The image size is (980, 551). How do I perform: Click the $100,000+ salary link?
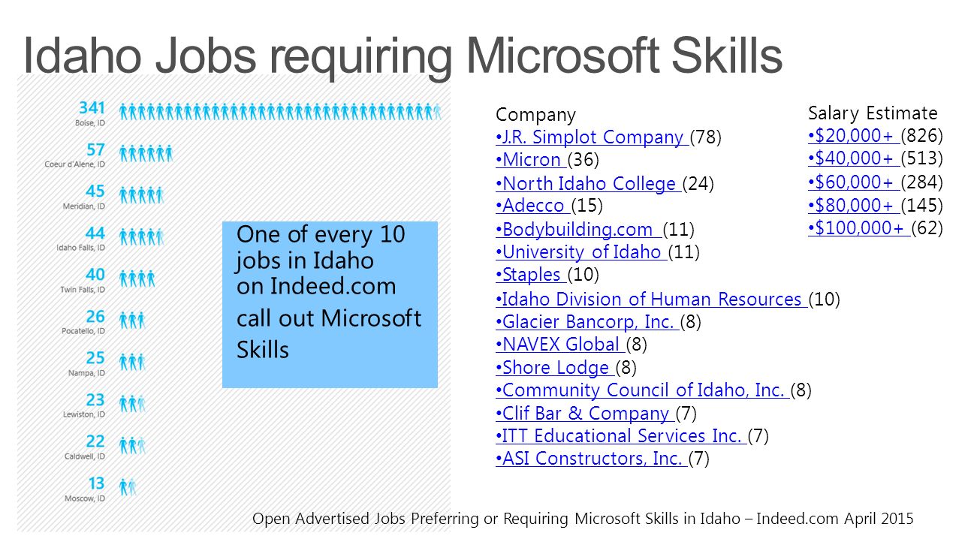tap(859, 227)
